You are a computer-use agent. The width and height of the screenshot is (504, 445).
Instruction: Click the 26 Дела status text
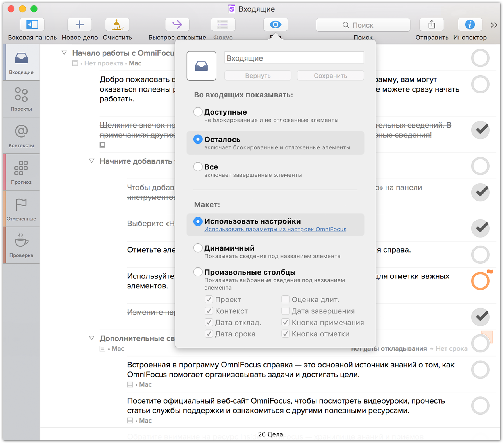(x=270, y=434)
